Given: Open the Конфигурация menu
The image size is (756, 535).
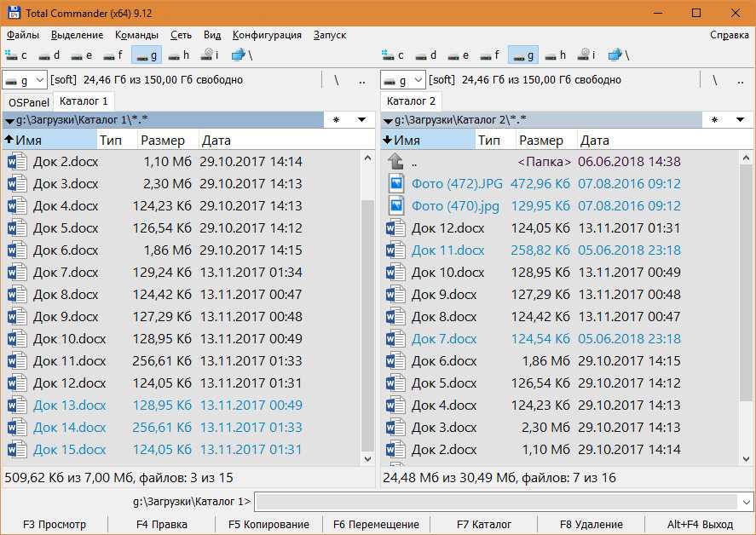Looking at the screenshot, I should tap(267, 35).
